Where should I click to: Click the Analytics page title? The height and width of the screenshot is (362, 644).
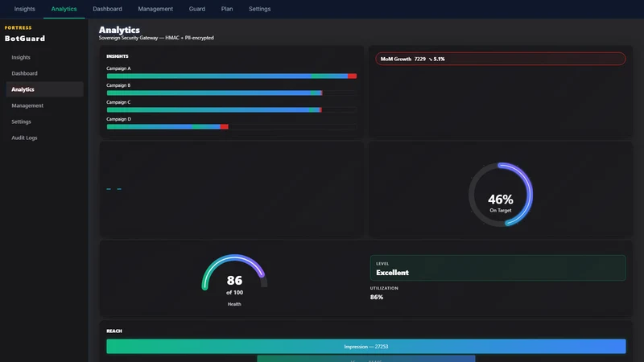pos(119,30)
